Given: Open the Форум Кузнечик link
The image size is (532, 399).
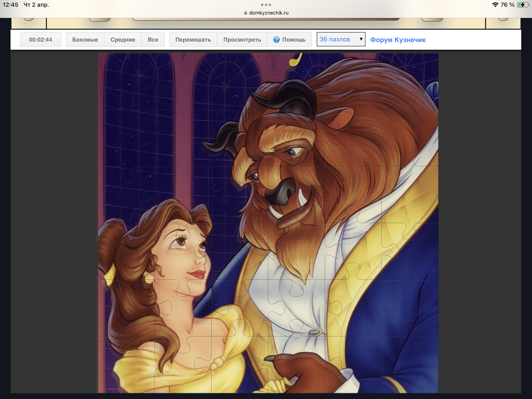Looking at the screenshot, I should coord(398,40).
